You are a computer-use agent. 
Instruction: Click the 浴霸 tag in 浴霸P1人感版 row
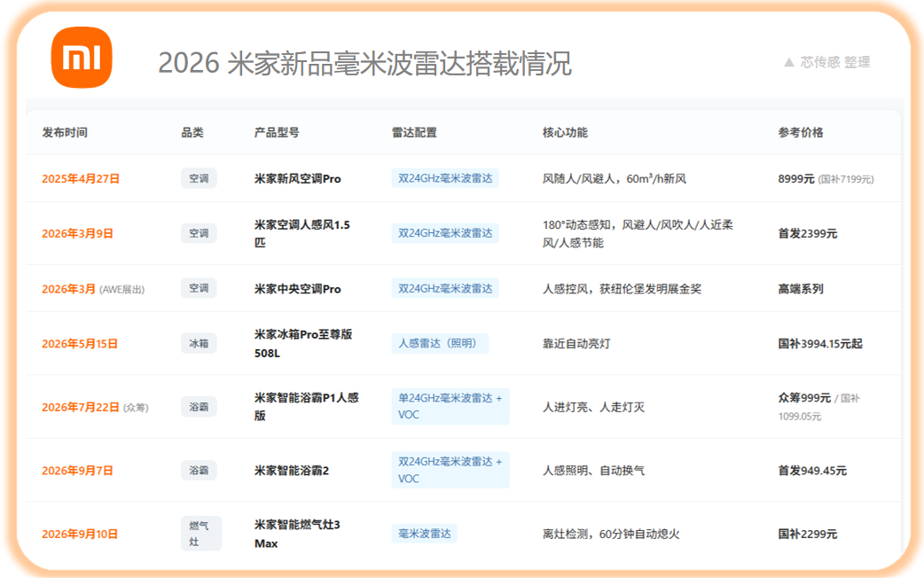tap(199, 407)
